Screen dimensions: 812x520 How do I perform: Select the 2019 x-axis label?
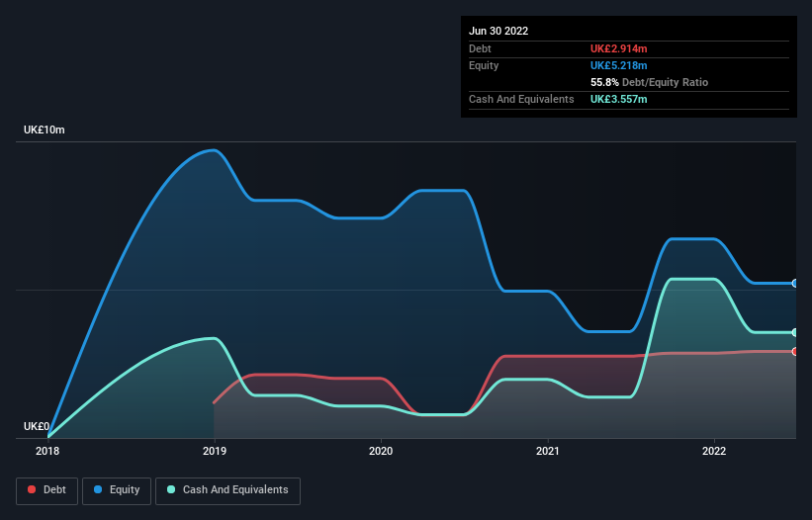(215, 451)
